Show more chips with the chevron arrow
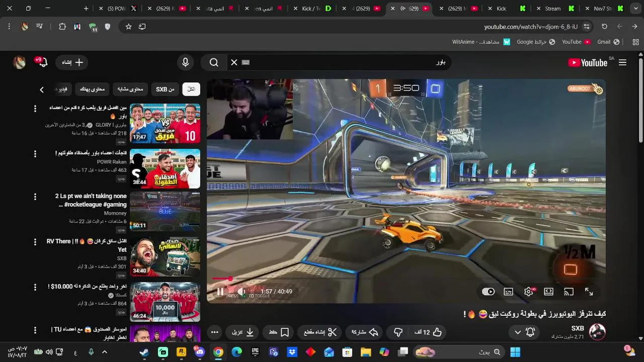The image size is (644, 362). coord(42,89)
